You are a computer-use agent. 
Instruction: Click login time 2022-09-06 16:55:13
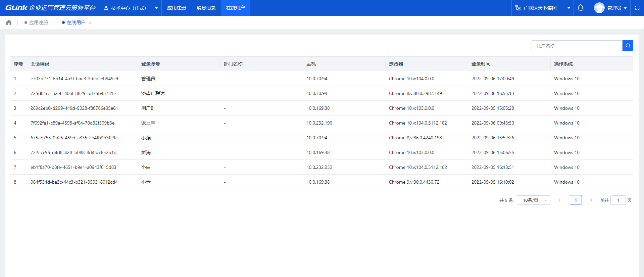point(493,93)
